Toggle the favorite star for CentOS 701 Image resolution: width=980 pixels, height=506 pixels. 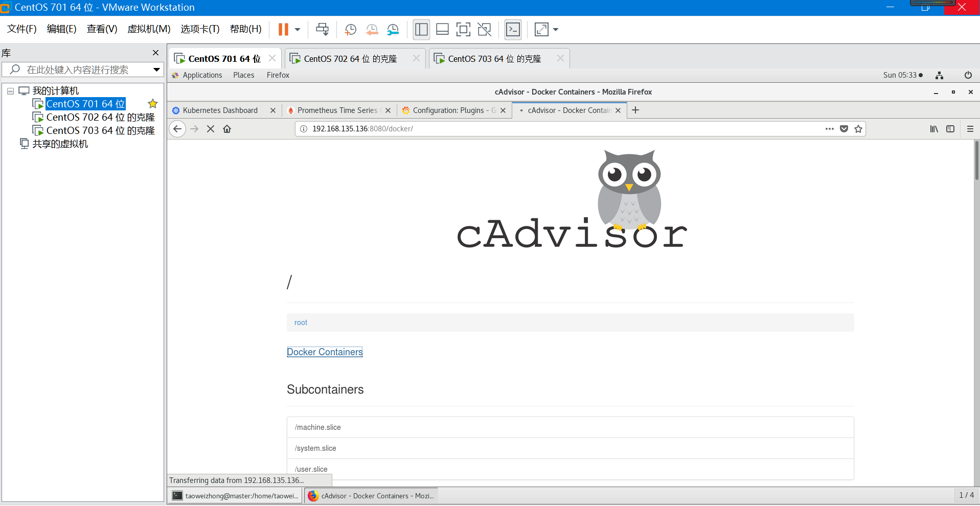click(152, 104)
